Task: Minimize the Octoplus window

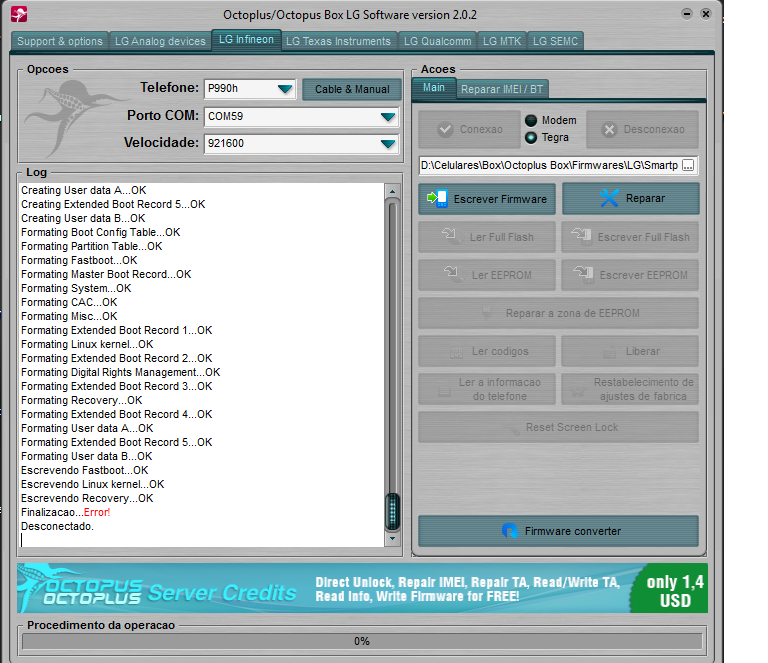Action: coord(687,14)
